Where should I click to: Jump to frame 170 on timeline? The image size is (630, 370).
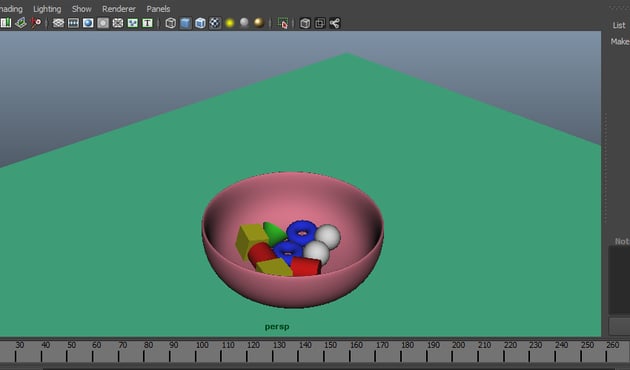click(382, 345)
